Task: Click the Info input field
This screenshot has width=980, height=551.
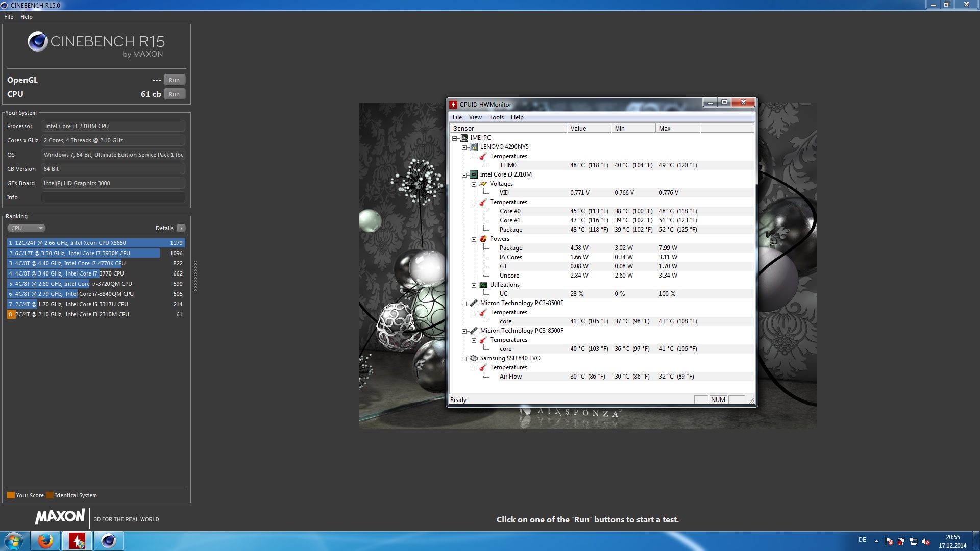Action: tap(113, 197)
